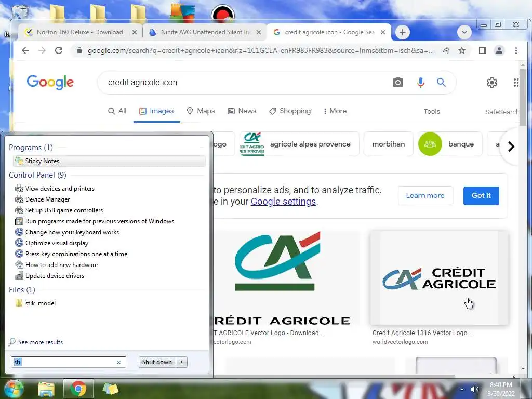Image resolution: width=532 pixels, height=399 pixels.
Task: Click the Shut down button
Action: pyautogui.click(x=157, y=362)
